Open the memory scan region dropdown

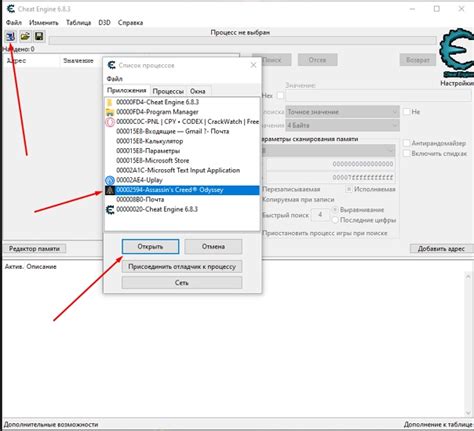(x=328, y=151)
